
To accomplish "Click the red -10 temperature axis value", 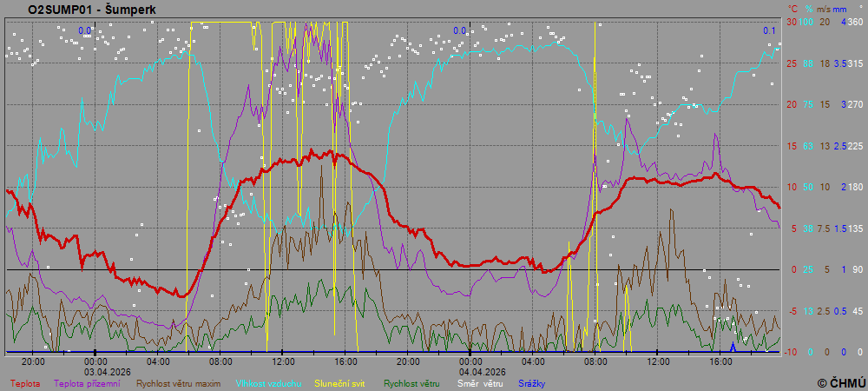I will 791,352.
